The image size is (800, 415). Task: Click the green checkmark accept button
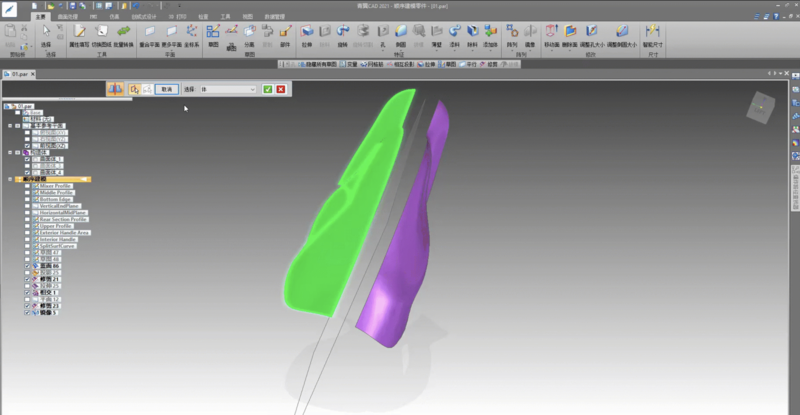pos(267,89)
